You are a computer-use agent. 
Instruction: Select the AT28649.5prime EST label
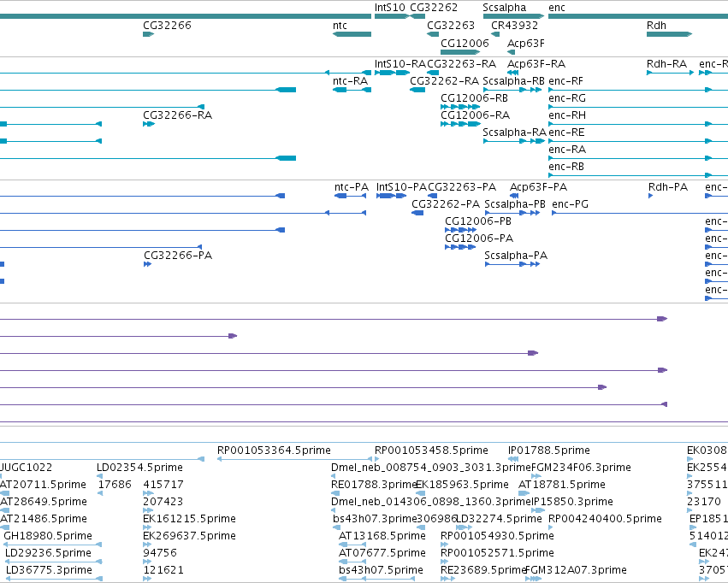(x=43, y=502)
